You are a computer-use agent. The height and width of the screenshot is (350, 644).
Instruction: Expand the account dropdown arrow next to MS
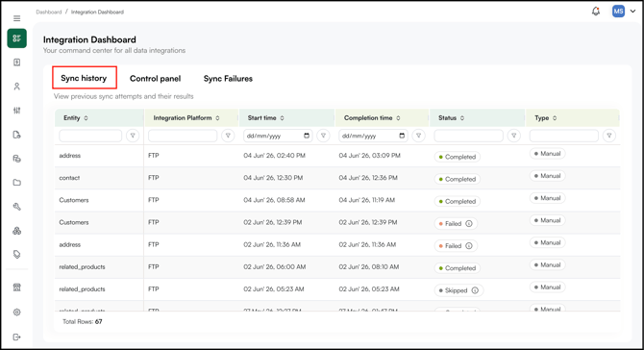[632, 12]
